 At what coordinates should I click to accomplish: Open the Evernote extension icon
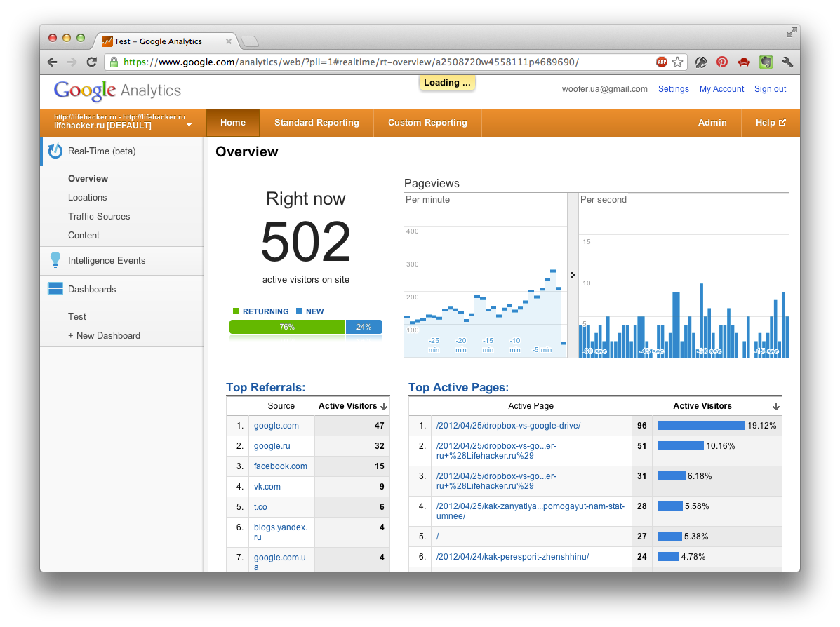(766, 62)
